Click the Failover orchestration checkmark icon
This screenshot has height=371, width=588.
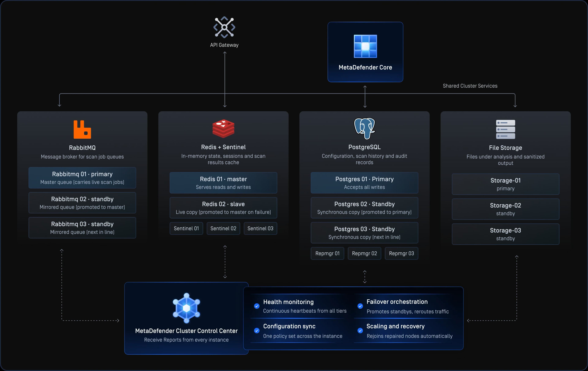tap(360, 306)
